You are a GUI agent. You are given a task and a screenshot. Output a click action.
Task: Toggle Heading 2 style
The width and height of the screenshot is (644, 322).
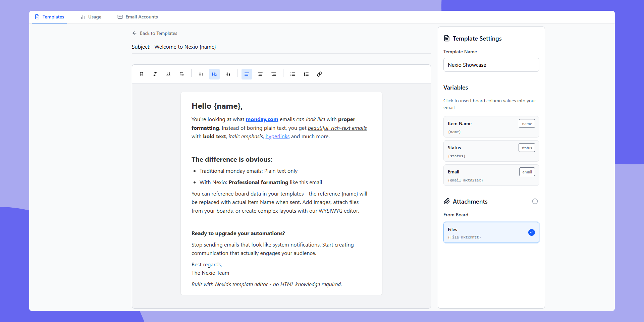pos(214,74)
